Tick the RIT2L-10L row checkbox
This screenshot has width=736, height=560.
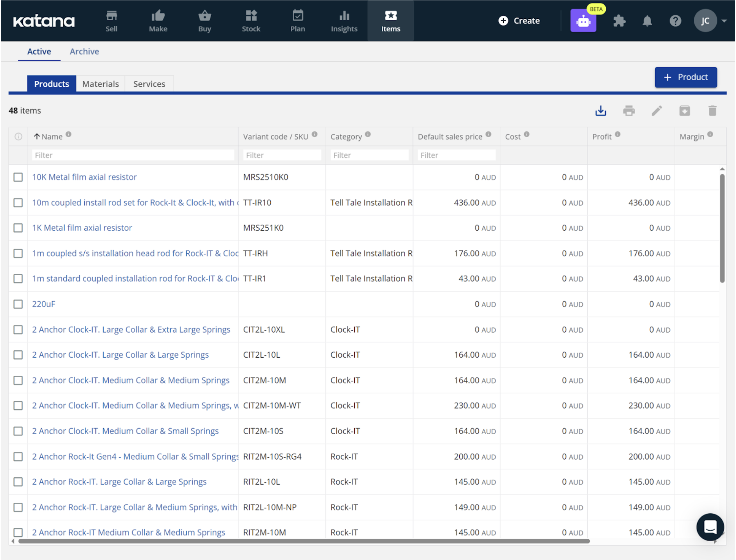18,482
